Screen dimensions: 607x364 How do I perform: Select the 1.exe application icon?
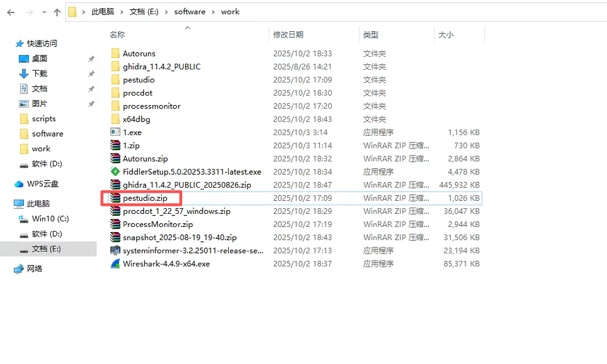pos(116,132)
